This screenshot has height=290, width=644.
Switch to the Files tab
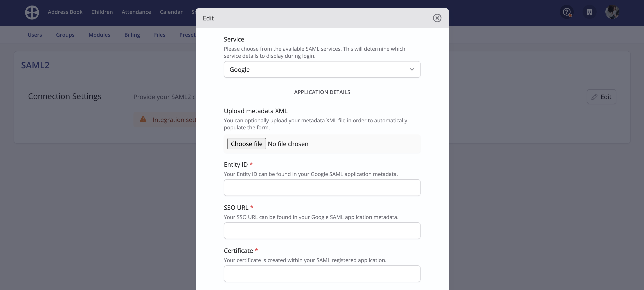point(160,35)
